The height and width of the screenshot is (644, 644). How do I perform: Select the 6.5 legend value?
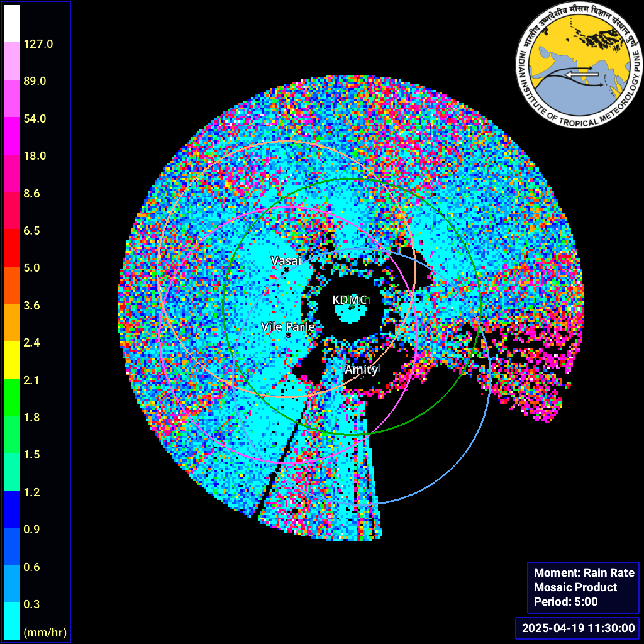31,230
